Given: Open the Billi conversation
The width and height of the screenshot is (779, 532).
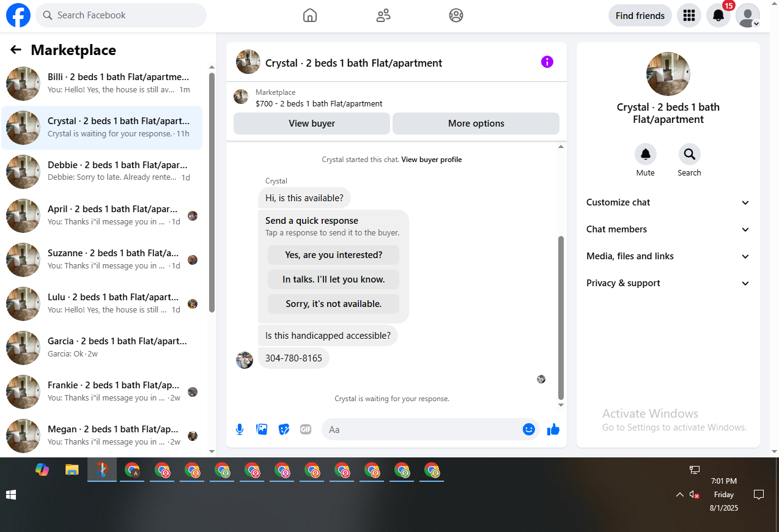Looking at the screenshot, I should tap(102, 84).
